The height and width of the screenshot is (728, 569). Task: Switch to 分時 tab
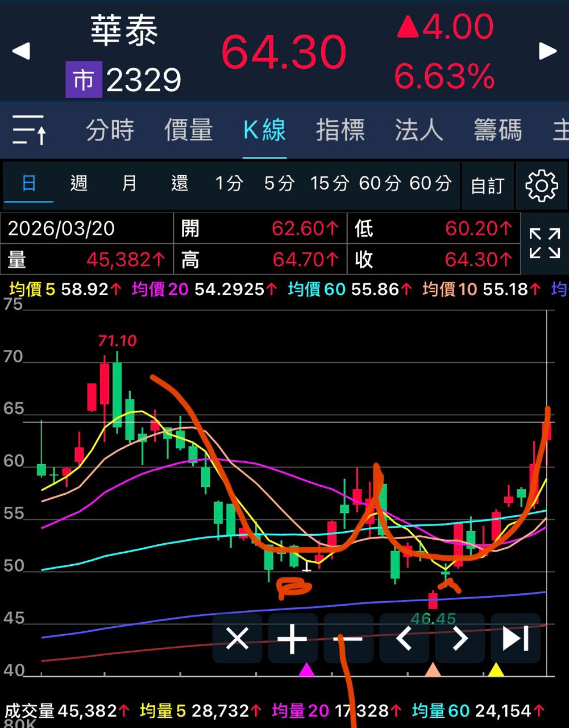point(110,130)
